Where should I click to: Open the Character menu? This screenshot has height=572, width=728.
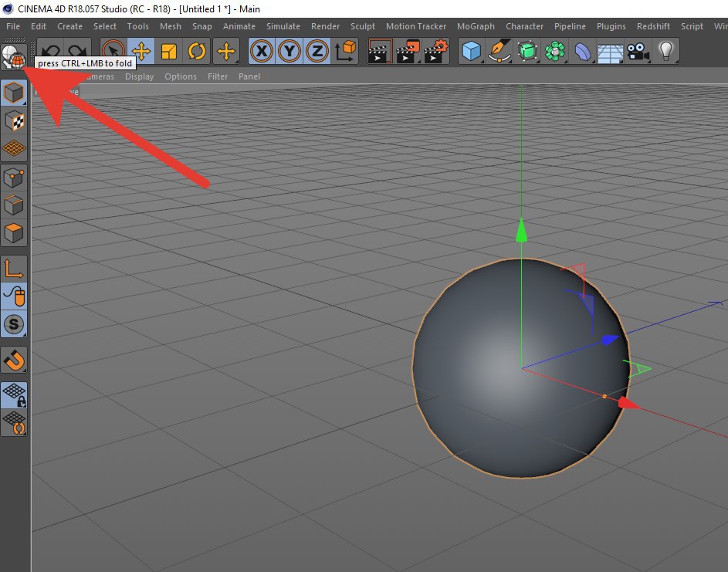tap(525, 26)
